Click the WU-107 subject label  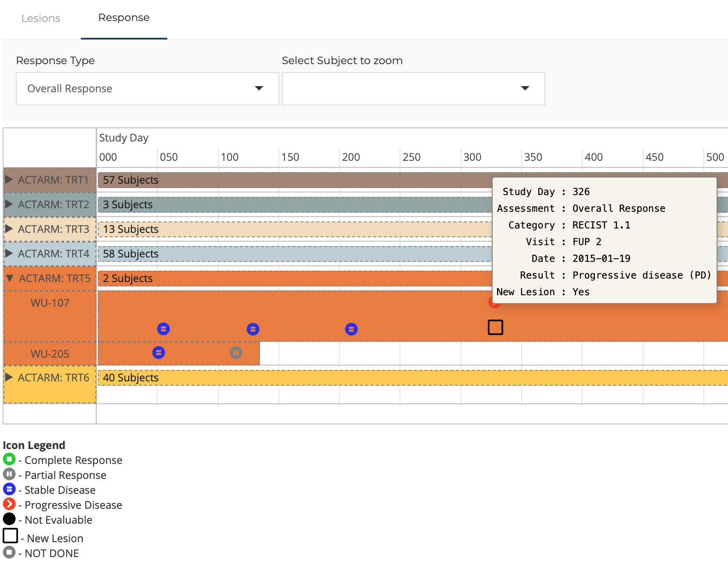(50, 303)
